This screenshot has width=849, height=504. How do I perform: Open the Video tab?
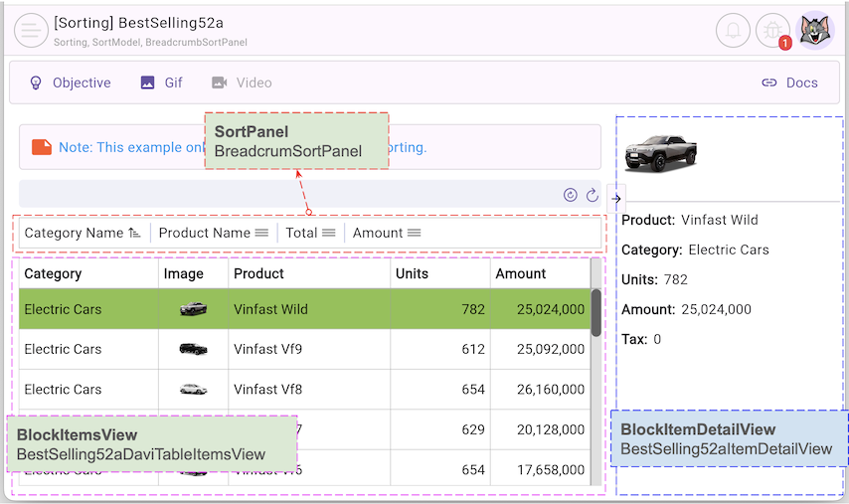pos(242,83)
